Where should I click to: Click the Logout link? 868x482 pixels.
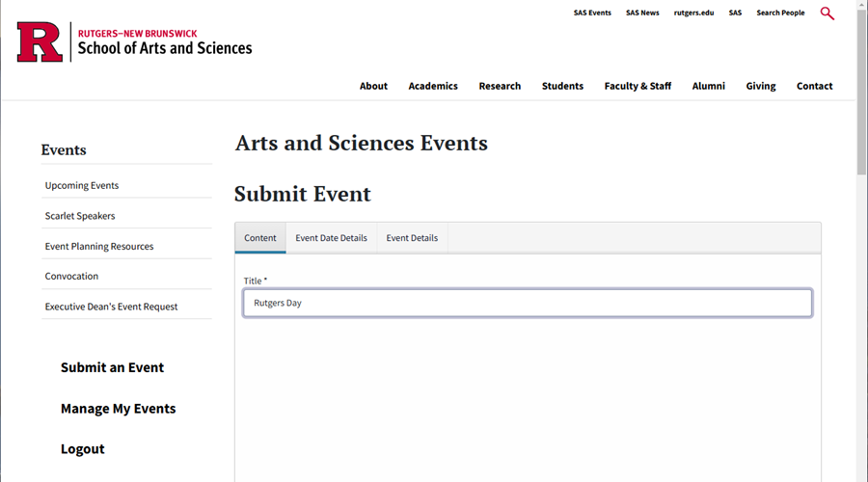tap(83, 449)
